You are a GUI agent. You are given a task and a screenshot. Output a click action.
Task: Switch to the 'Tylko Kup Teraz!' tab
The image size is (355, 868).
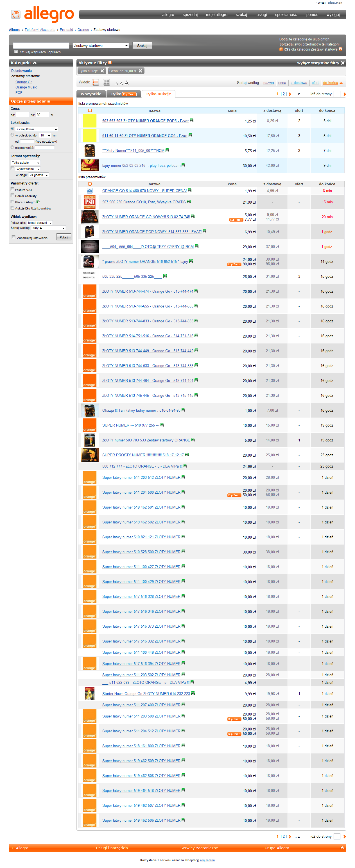tap(123, 94)
